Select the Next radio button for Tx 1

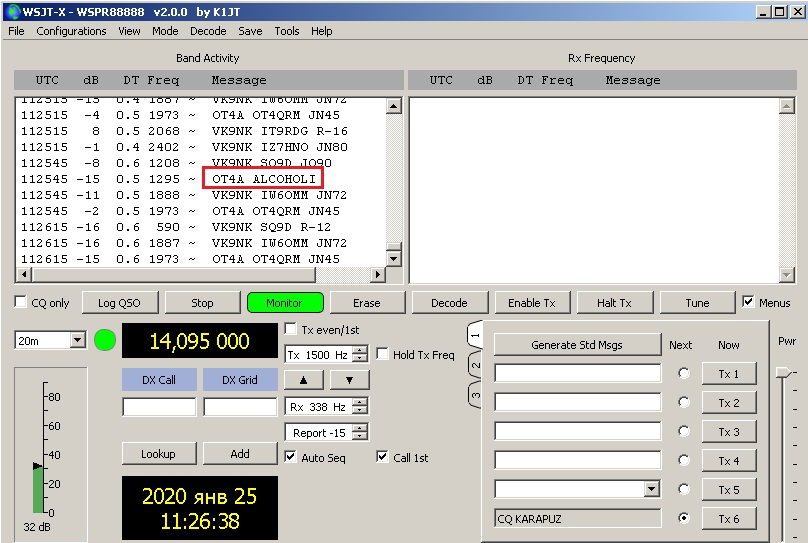(684, 373)
